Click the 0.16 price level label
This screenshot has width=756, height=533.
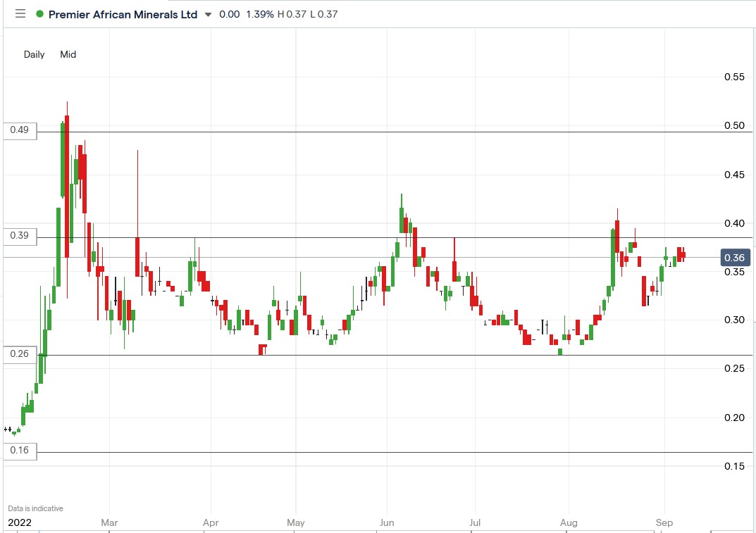click(18, 451)
